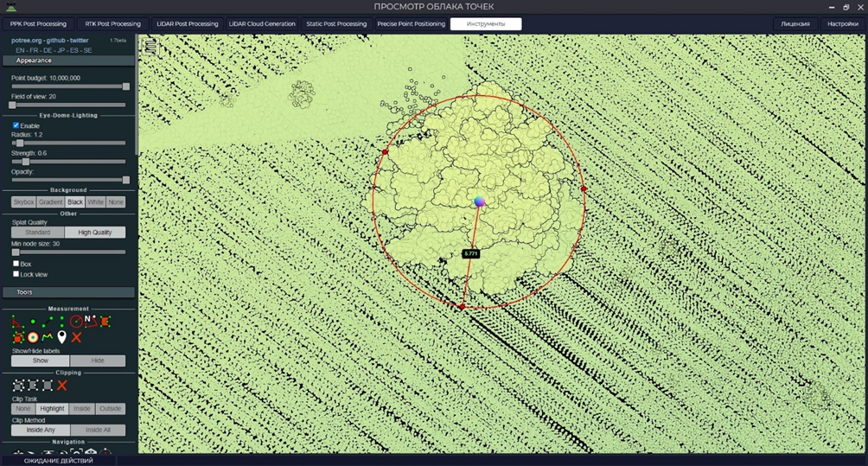Switch language to DE

pos(48,50)
